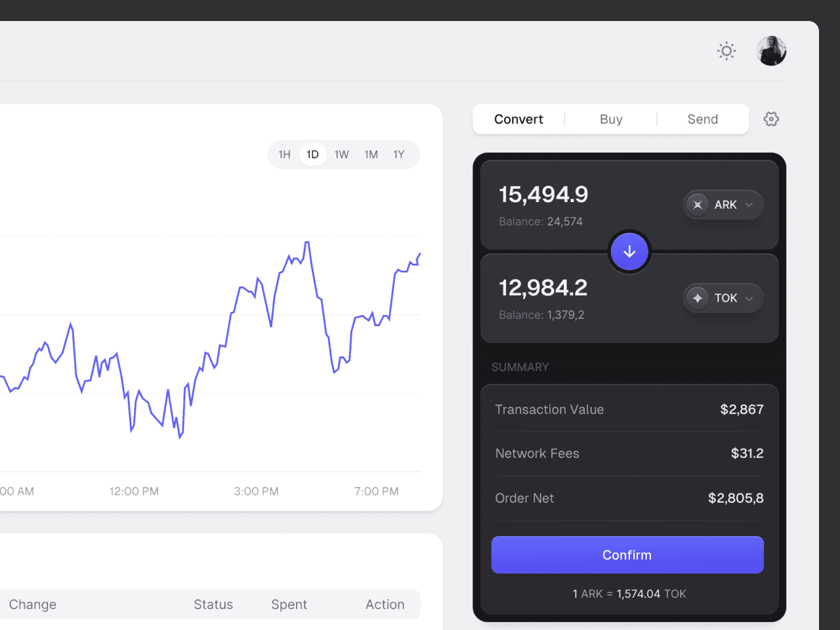The height and width of the screenshot is (630, 840).
Task: Swap currencies with the down arrow button
Action: 629,251
